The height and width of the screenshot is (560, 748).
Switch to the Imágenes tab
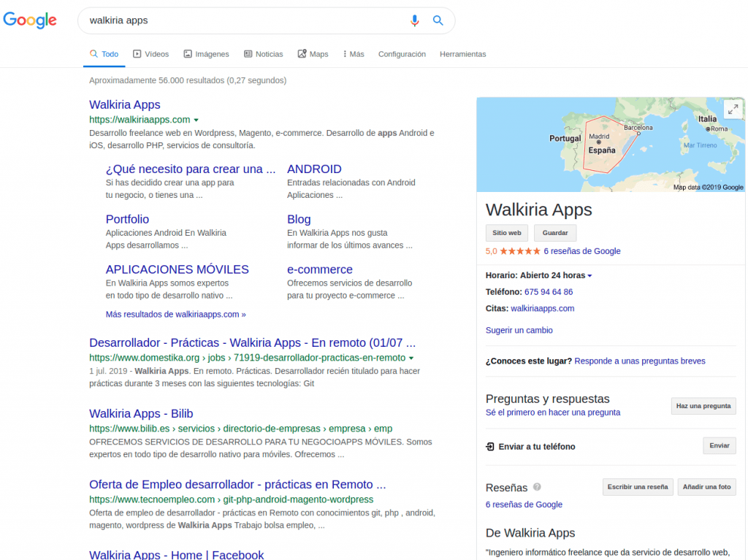point(206,54)
